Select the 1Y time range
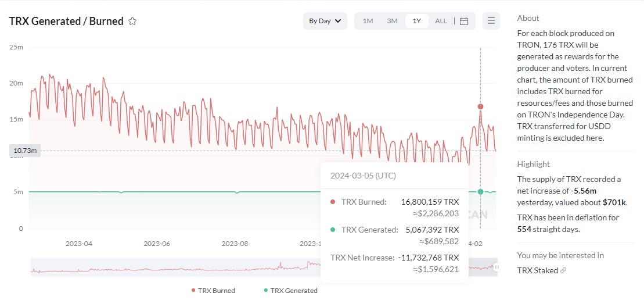 coord(416,21)
